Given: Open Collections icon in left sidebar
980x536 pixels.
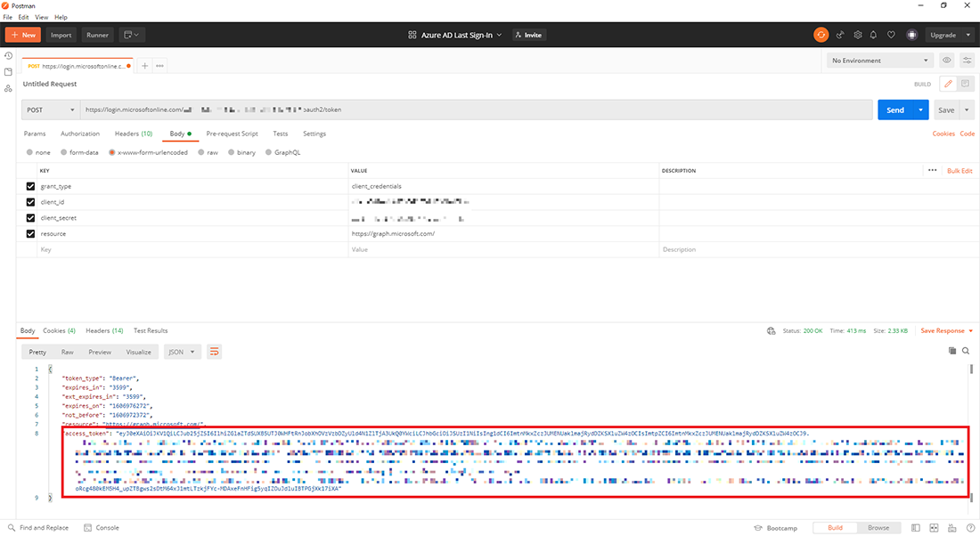Looking at the screenshot, I should 8,72.
